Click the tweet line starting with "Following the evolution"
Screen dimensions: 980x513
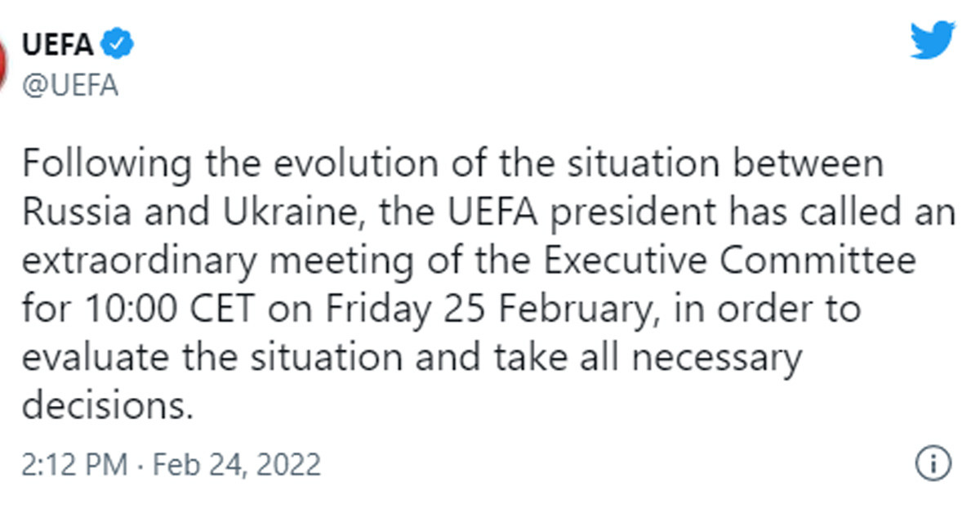pyautogui.click(x=453, y=163)
